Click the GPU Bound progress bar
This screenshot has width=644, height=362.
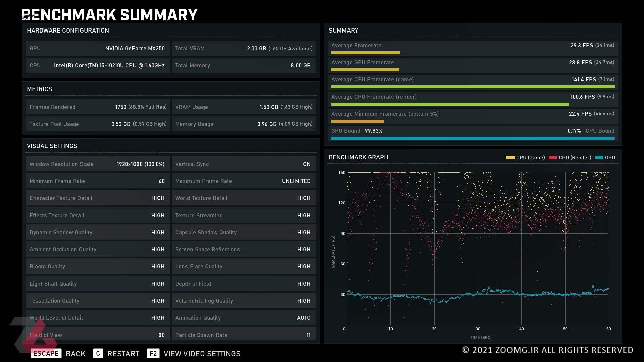click(473, 138)
